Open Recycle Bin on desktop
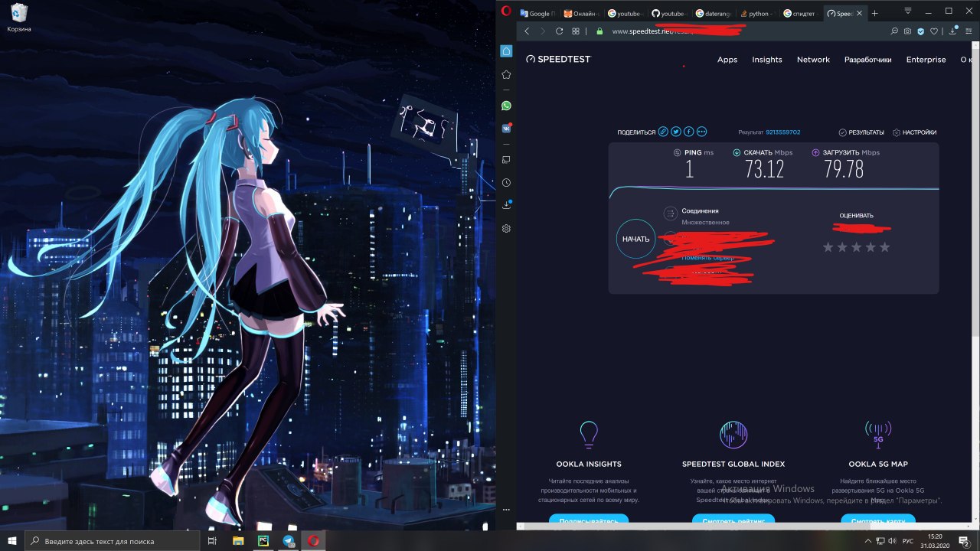 [19, 18]
